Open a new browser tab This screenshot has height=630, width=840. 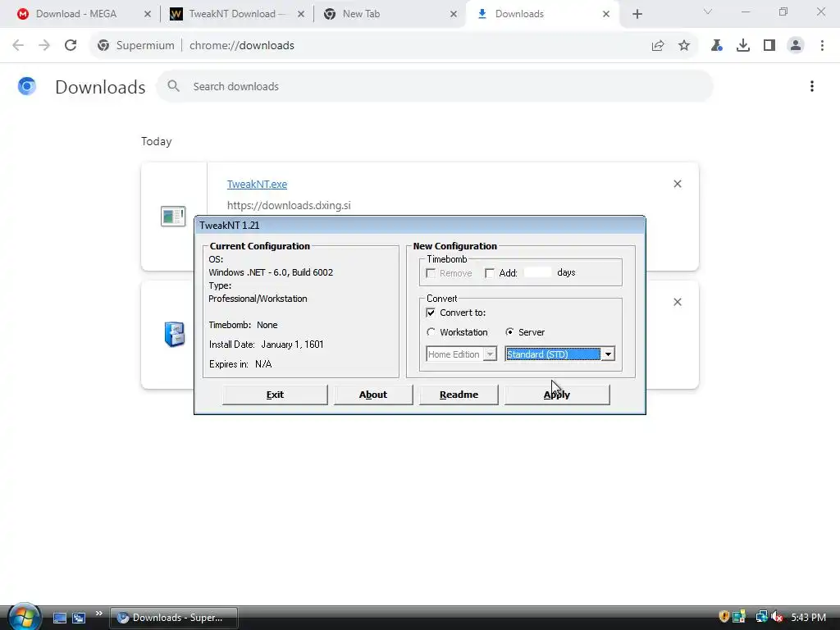(x=637, y=14)
